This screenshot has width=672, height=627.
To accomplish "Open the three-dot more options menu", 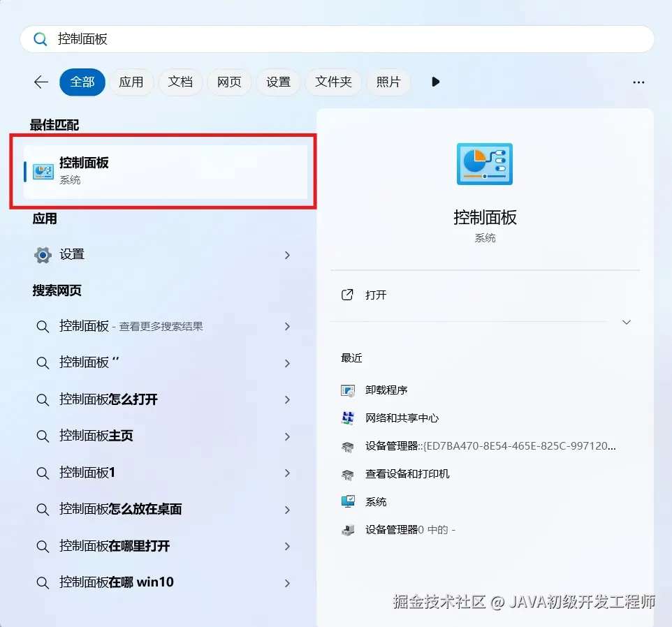I will [x=638, y=82].
